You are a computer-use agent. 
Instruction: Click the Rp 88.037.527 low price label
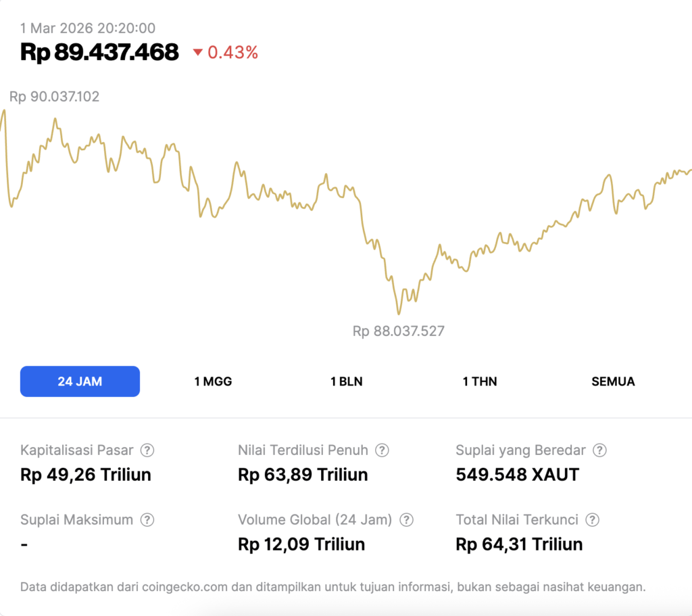click(x=399, y=331)
